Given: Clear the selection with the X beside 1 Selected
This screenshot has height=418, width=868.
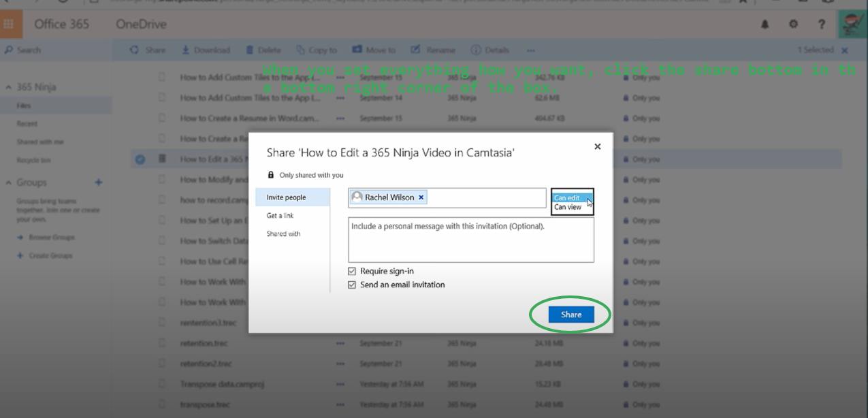Looking at the screenshot, I should 845,50.
